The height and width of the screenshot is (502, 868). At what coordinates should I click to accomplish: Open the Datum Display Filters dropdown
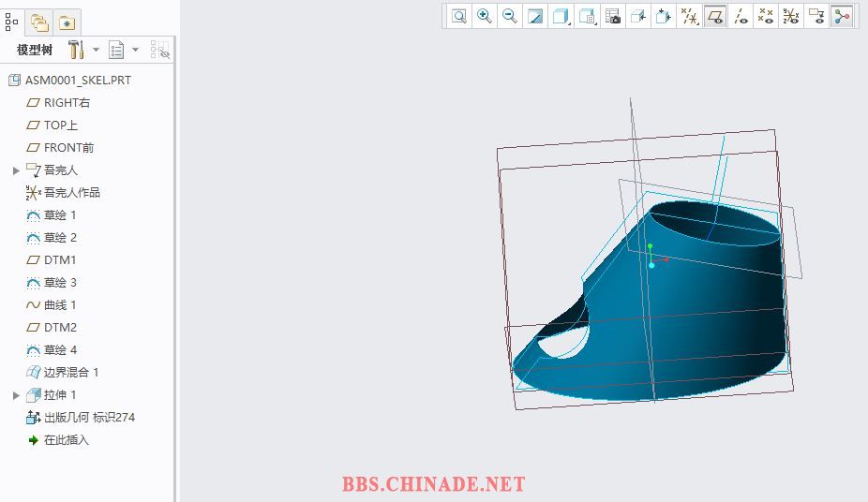689,16
